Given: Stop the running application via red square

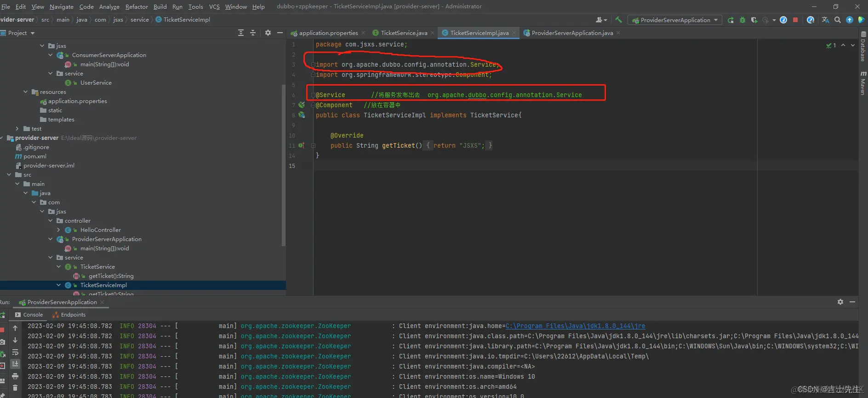Looking at the screenshot, I should click(x=795, y=20).
